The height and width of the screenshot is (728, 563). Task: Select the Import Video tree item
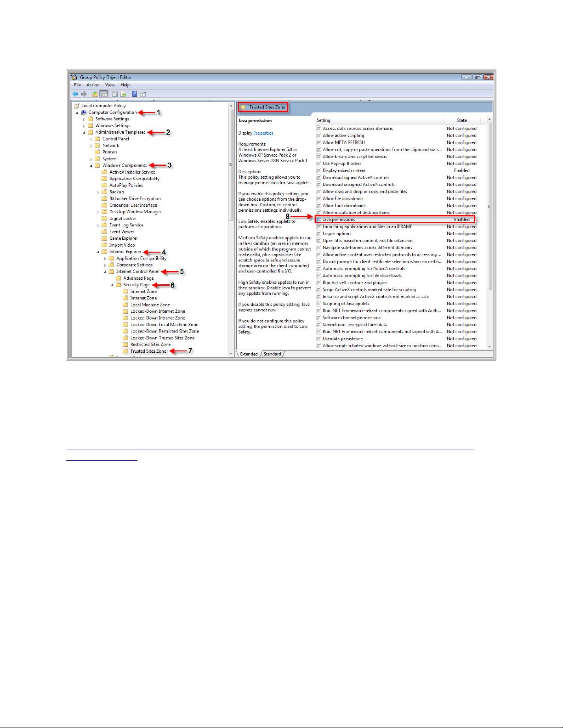coord(122,245)
